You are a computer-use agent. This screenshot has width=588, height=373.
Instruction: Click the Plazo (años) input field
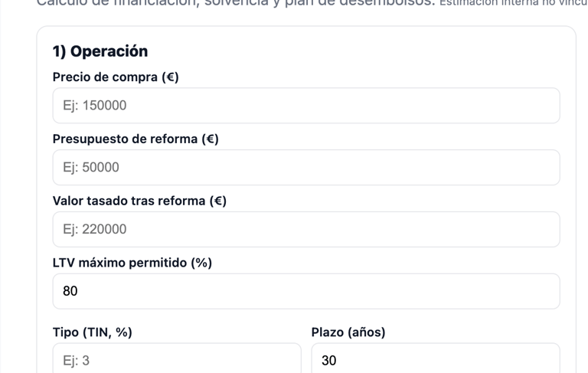click(x=436, y=358)
